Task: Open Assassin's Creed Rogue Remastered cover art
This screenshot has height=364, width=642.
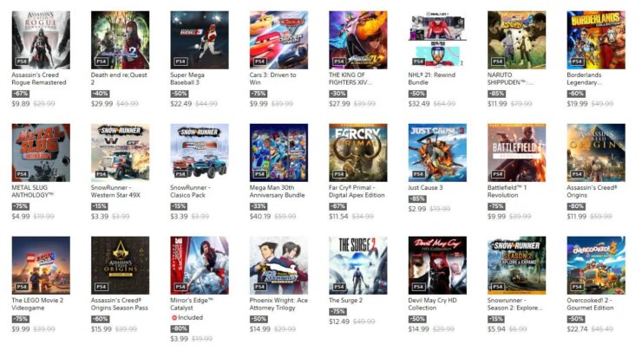Action: click(41, 40)
